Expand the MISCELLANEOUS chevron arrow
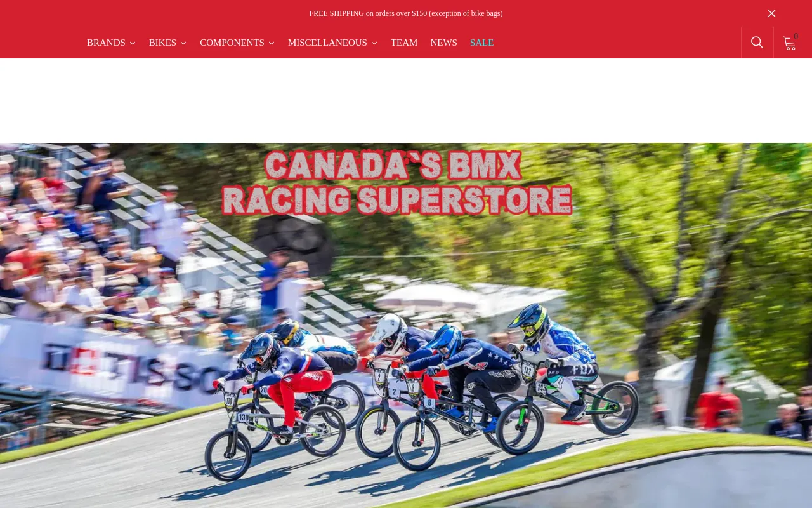Image resolution: width=812 pixels, height=508 pixels. coord(374,43)
